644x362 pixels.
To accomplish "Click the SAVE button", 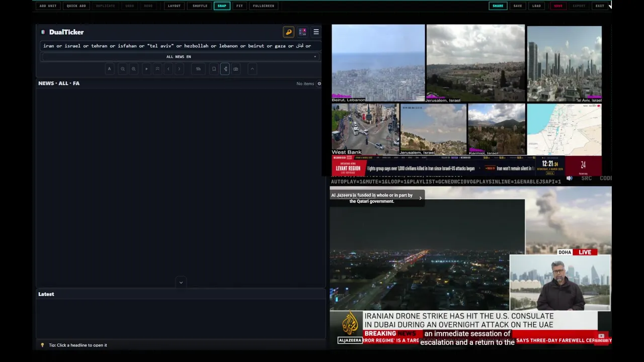I will 518,6.
